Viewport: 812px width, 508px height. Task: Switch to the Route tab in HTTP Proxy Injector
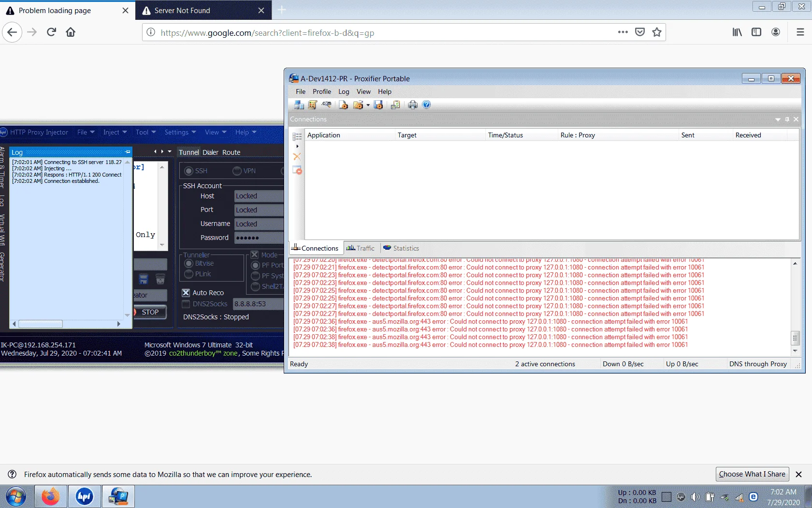tap(231, 152)
